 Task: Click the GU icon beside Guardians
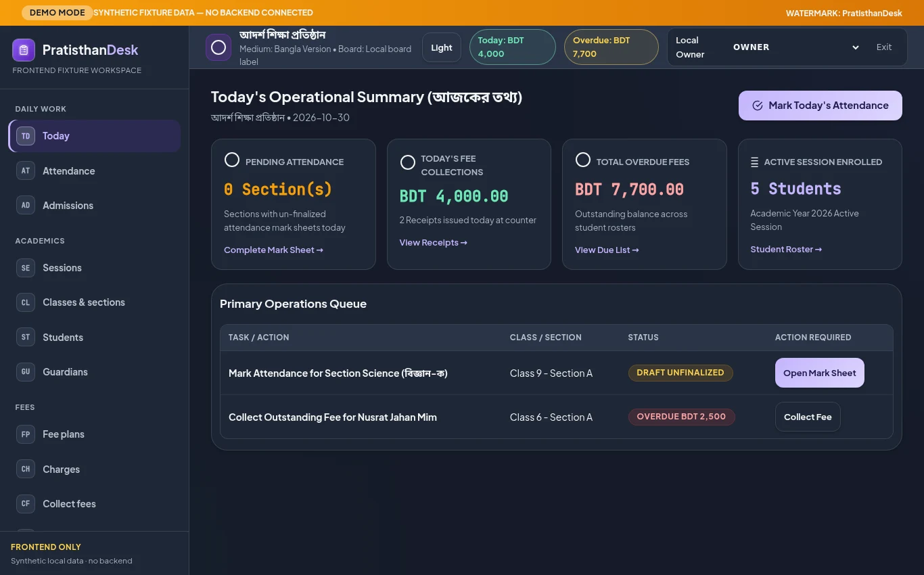click(x=26, y=372)
